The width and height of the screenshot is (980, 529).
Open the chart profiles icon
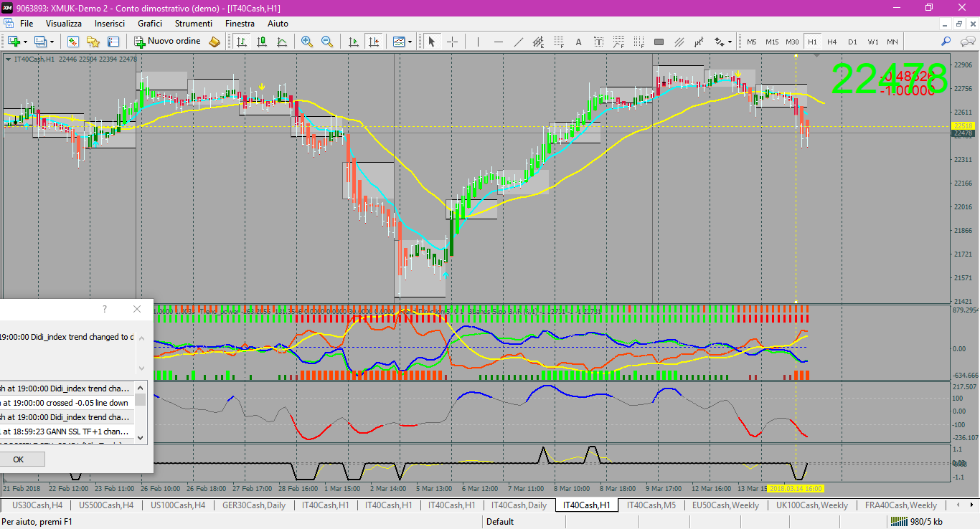[40, 42]
